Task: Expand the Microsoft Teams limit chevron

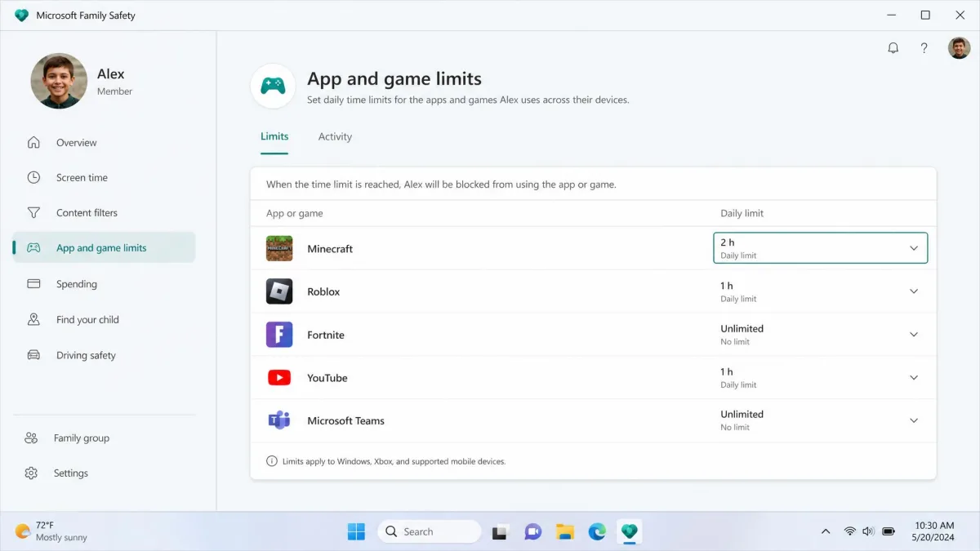Action: pos(914,421)
